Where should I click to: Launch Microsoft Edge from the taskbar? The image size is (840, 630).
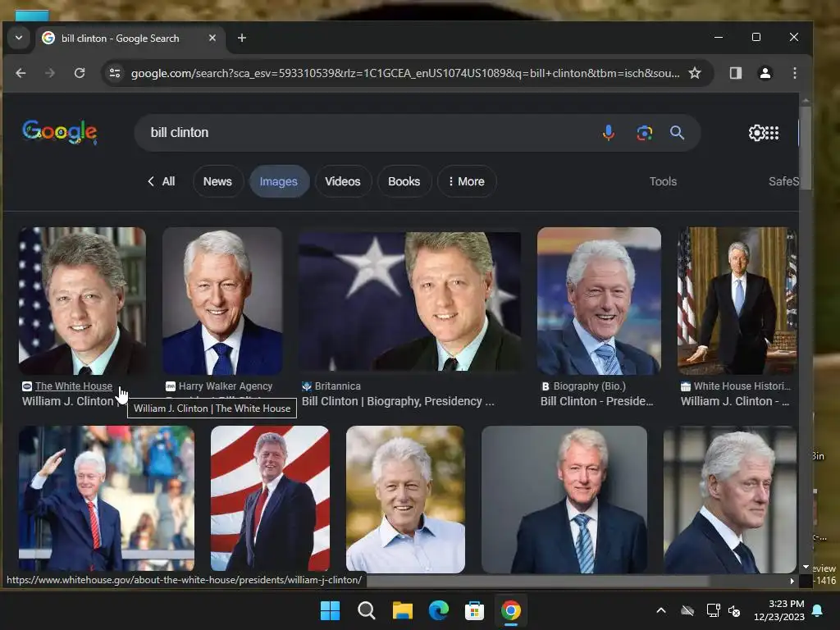(438, 610)
